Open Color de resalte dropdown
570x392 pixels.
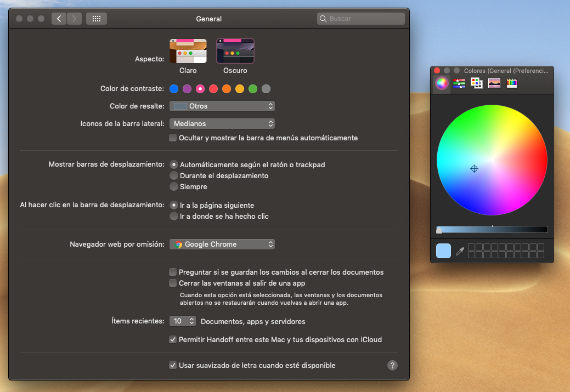coord(222,106)
